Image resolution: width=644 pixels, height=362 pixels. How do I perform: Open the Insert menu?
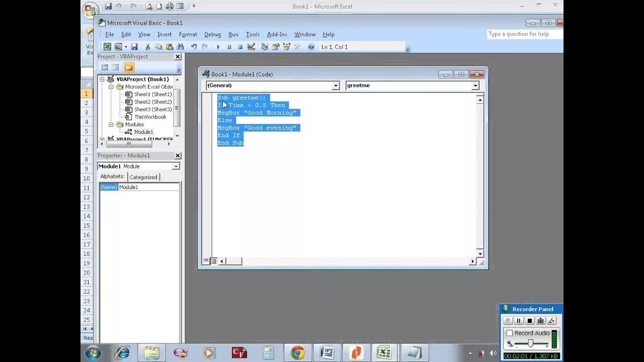click(x=165, y=34)
